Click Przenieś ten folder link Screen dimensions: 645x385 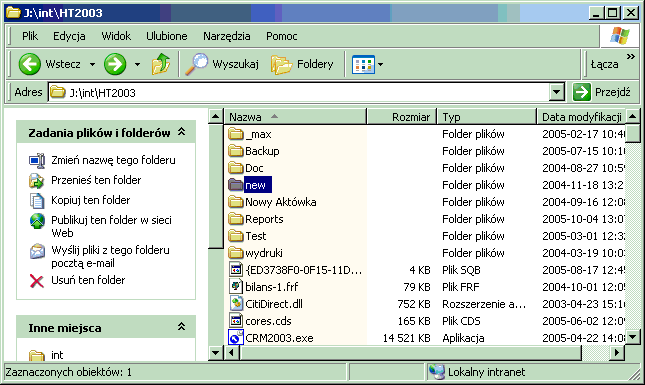coord(96,180)
